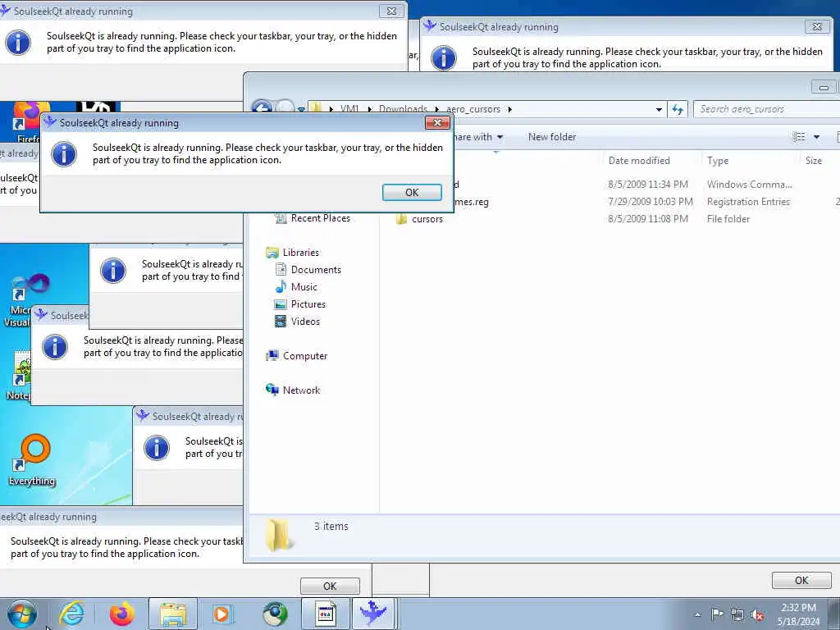840x630 pixels.
Task: Click the Windows Comma... type cell
Action: point(750,185)
